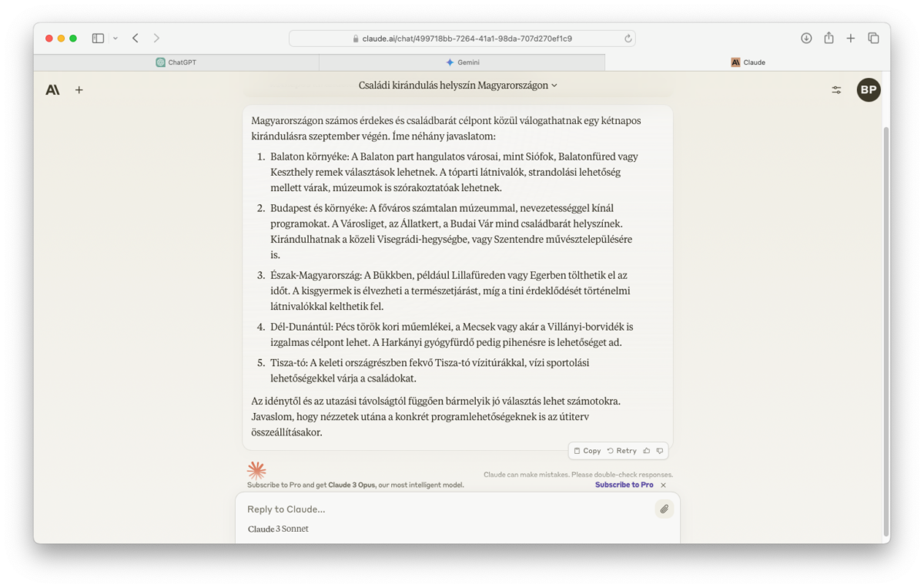Open the BP user profile avatar
Viewport: 924px width, 588px height.
click(869, 90)
